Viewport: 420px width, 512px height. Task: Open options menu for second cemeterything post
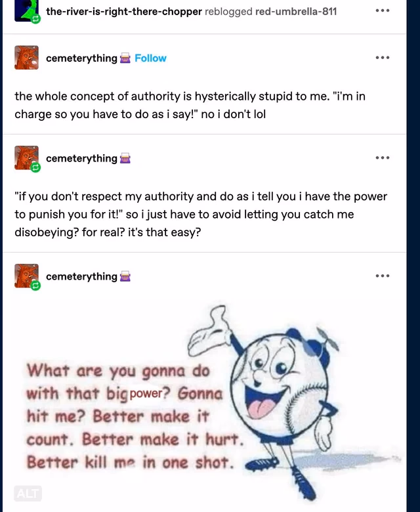click(x=382, y=158)
